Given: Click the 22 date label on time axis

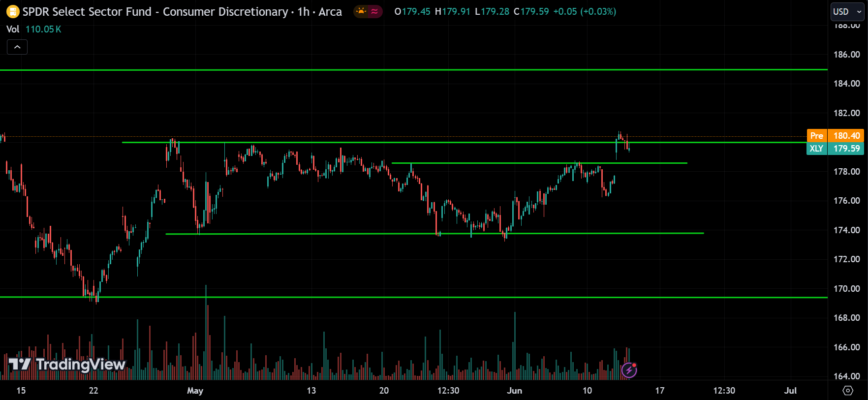Looking at the screenshot, I should pos(93,391).
